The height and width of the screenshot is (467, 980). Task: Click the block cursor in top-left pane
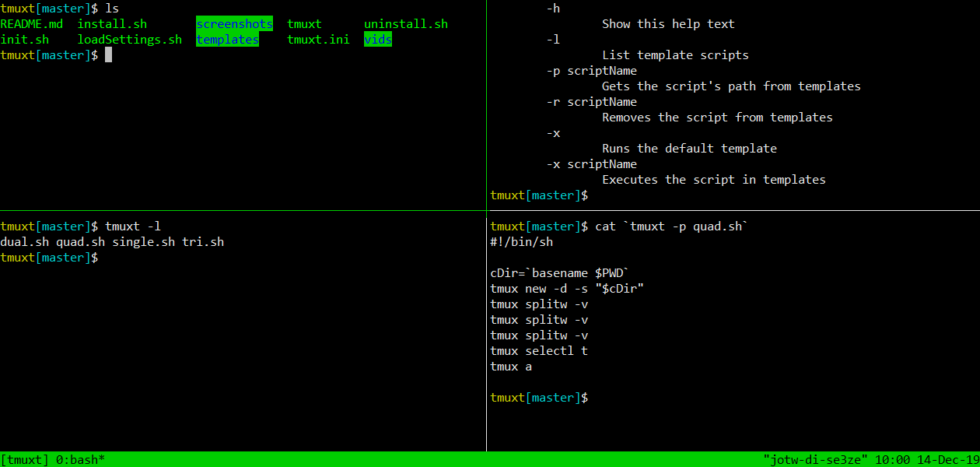click(109, 55)
